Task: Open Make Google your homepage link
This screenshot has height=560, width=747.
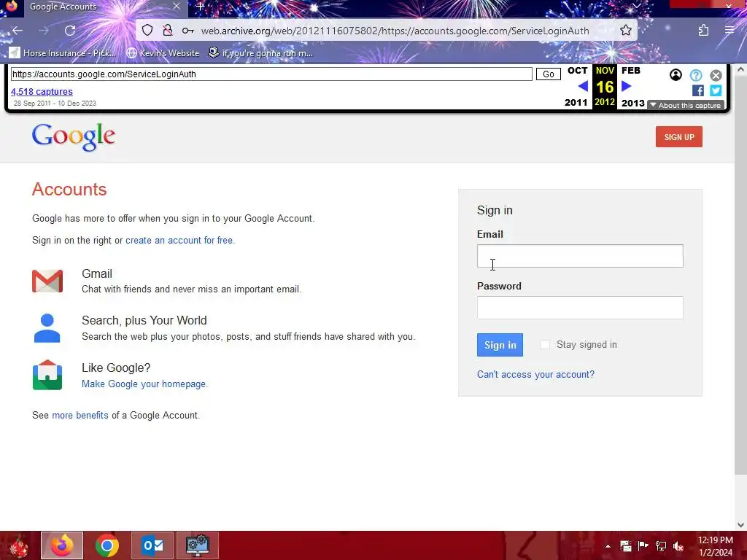Action: click(x=145, y=384)
